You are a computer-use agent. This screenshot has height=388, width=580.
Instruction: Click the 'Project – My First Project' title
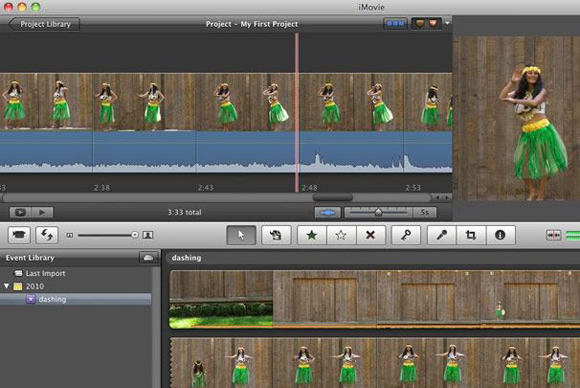(252, 24)
